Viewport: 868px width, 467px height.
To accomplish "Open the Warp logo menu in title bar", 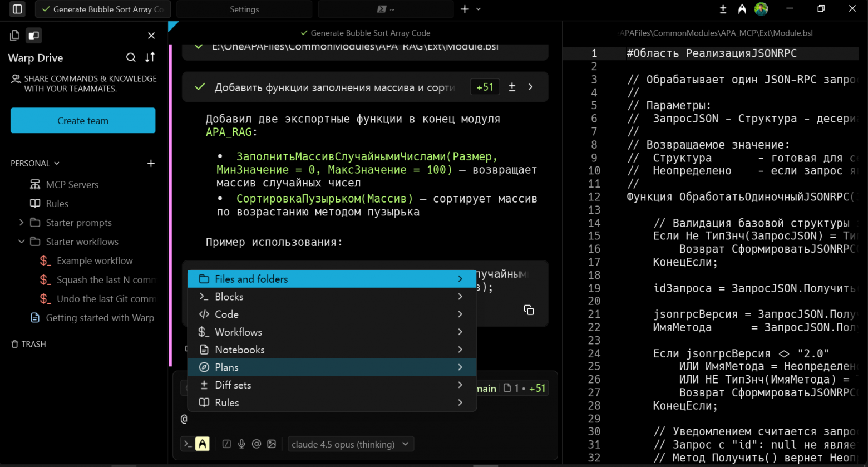I will 742,9.
